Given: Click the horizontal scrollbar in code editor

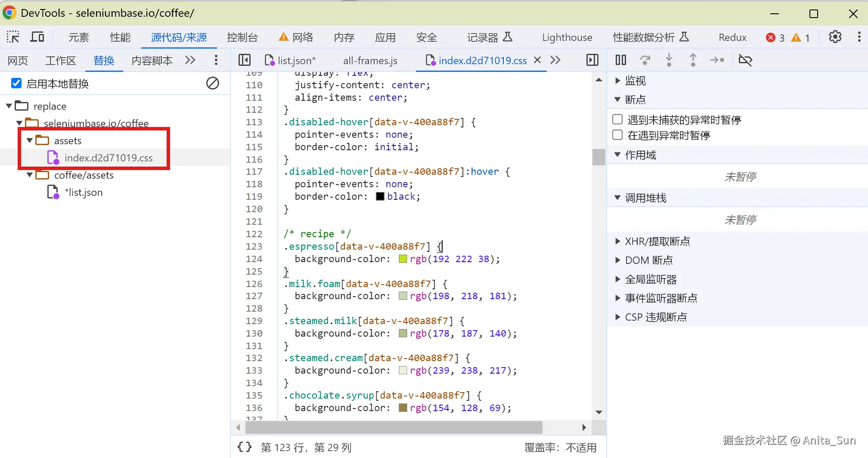Looking at the screenshot, I should (x=394, y=427).
